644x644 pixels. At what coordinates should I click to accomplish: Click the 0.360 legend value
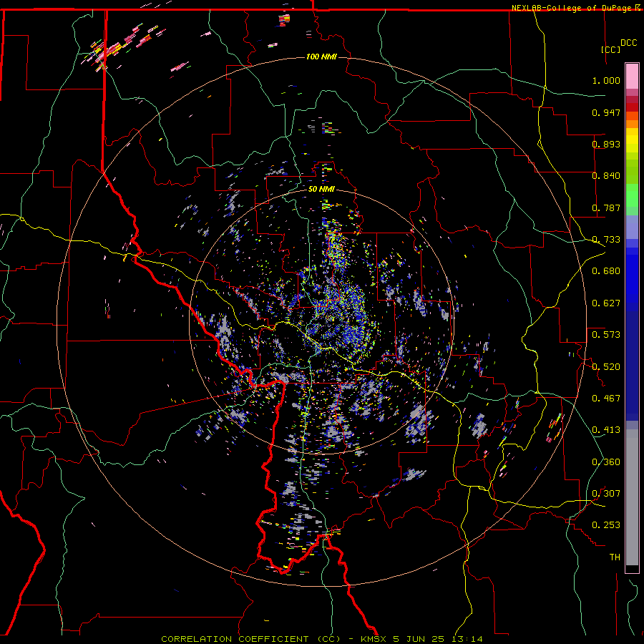606,462
